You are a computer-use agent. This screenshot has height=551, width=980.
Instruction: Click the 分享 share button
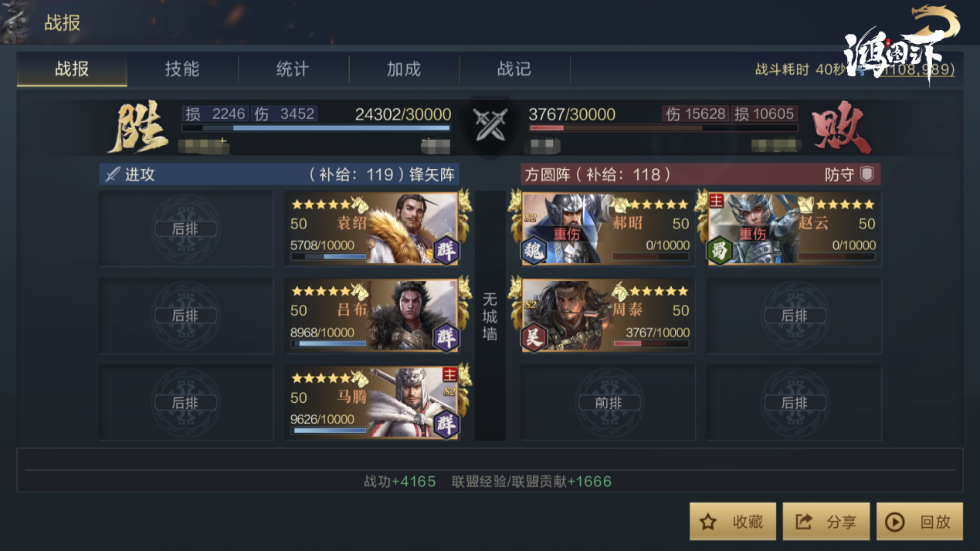(826, 522)
